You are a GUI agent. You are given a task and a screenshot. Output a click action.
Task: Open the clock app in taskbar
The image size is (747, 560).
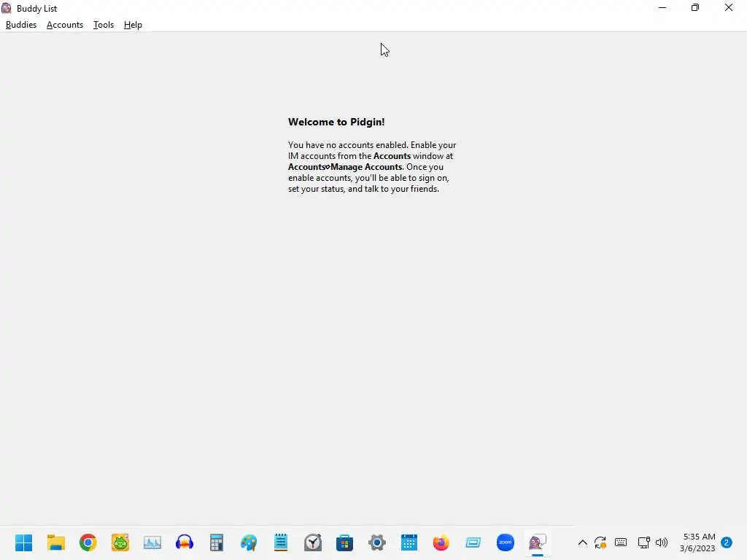[x=313, y=542]
